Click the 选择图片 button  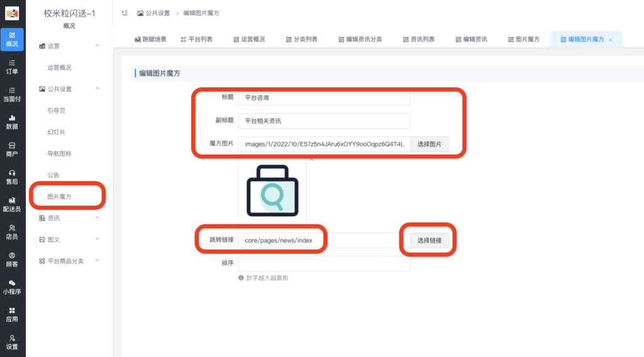point(429,144)
